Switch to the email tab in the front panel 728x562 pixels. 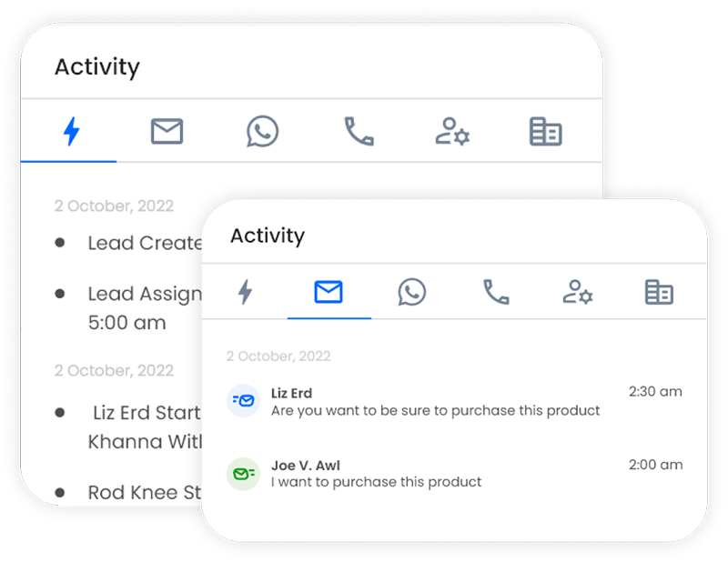[329, 293]
